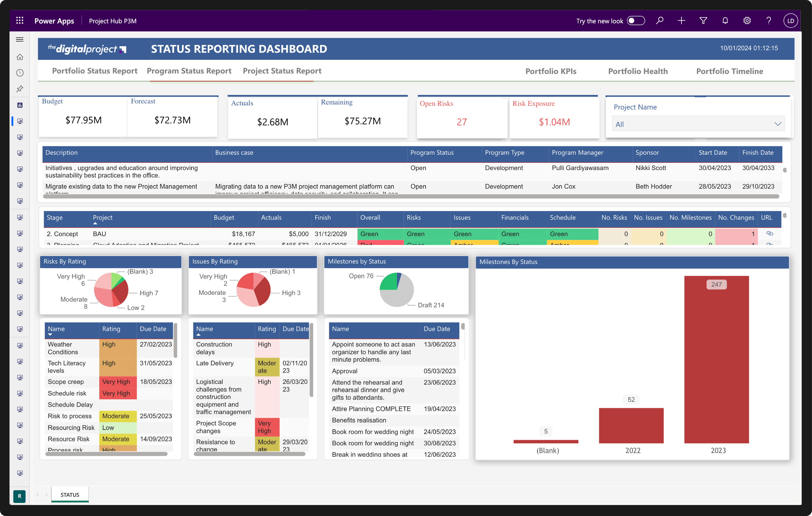The image size is (812, 516).
Task: Open the settings gear icon
Action: [747, 20]
